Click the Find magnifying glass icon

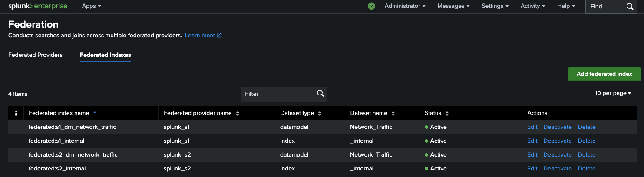click(x=630, y=6)
